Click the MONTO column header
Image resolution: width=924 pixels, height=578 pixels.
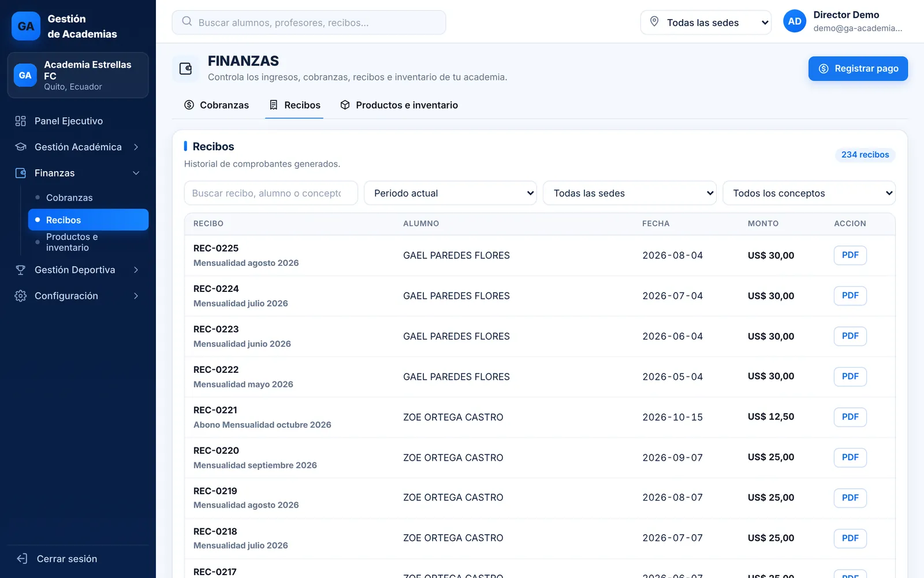763,224
